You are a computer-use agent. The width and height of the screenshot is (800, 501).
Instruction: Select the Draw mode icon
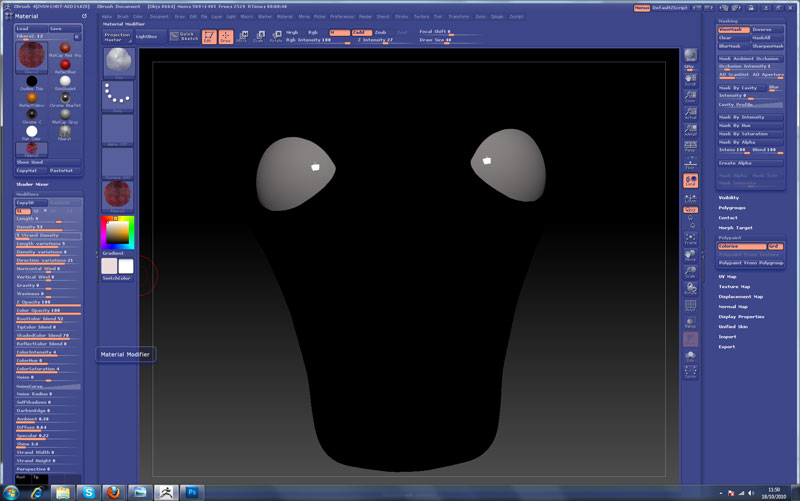click(226, 37)
